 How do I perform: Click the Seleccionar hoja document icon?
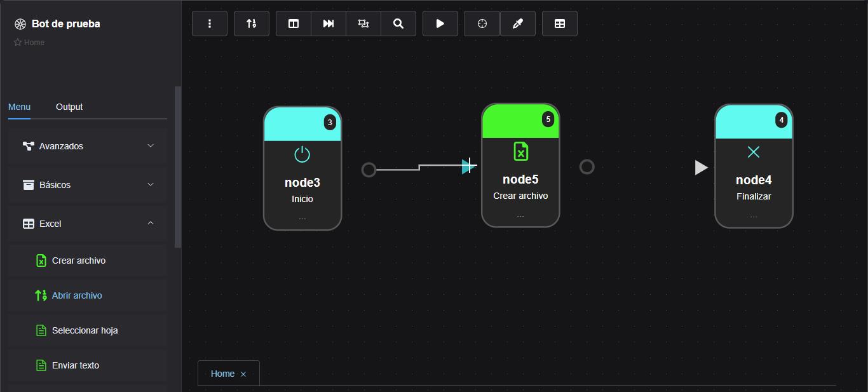tap(41, 330)
